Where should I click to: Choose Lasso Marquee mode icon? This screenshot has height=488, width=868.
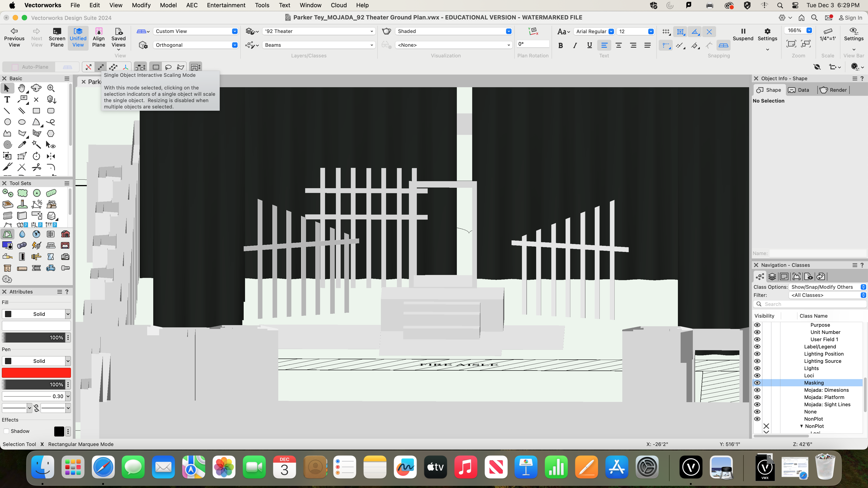(x=168, y=67)
